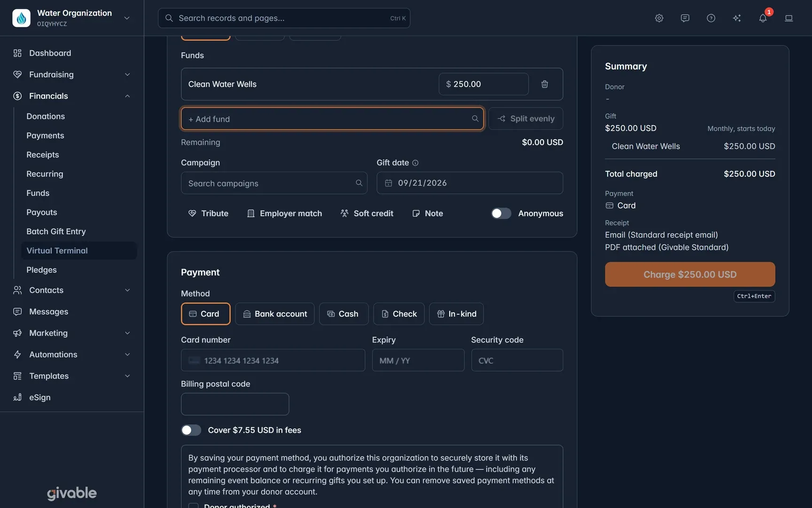Click the Billing postal code field
This screenshot has width=812, height=508.
(235, 404)
